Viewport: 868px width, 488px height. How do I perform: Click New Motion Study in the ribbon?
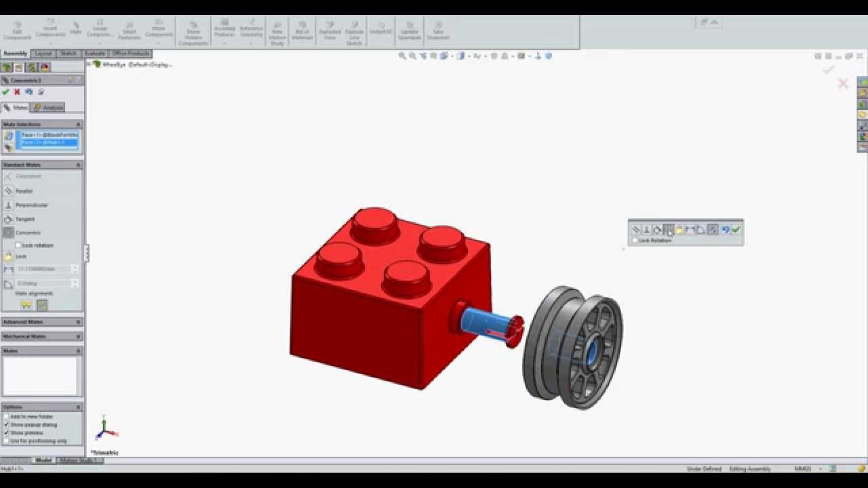[x=277, y=34]
